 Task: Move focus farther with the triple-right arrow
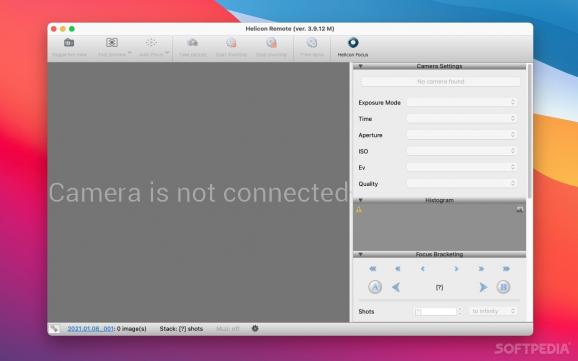[x=506, y=269]
